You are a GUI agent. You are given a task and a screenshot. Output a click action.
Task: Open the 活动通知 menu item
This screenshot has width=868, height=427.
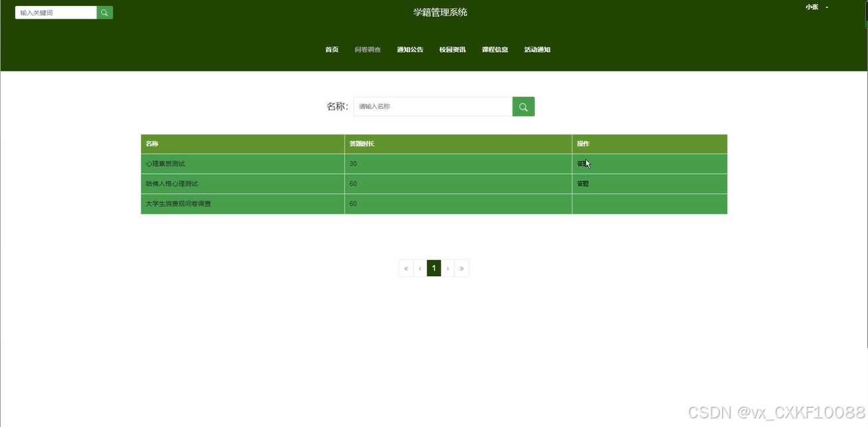click(537, 50)
